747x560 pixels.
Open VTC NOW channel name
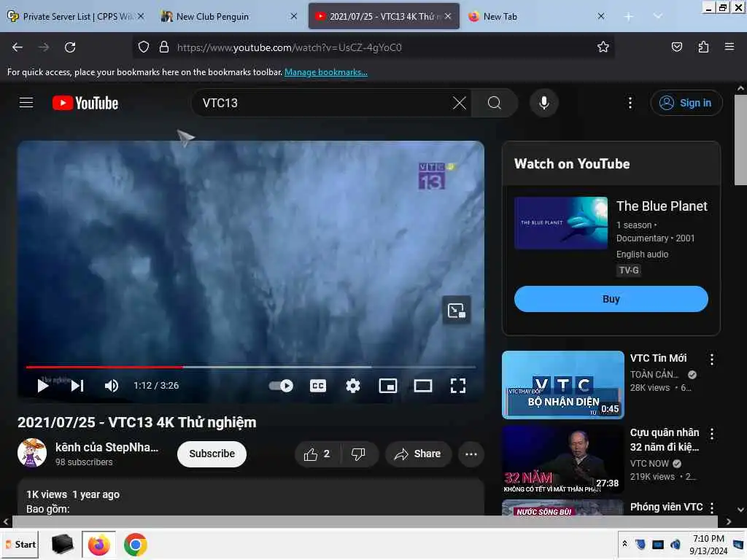point(649,463)
